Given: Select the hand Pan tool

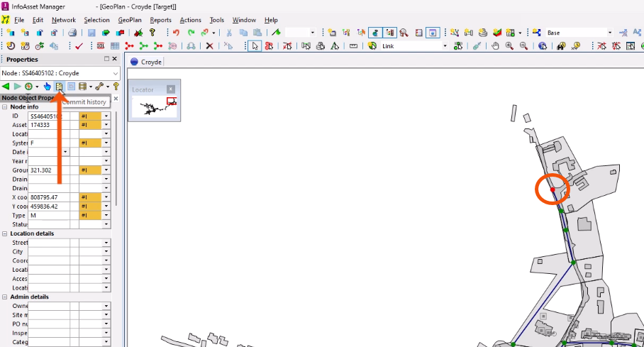Looking at the screenshot, I should point(495,46).
